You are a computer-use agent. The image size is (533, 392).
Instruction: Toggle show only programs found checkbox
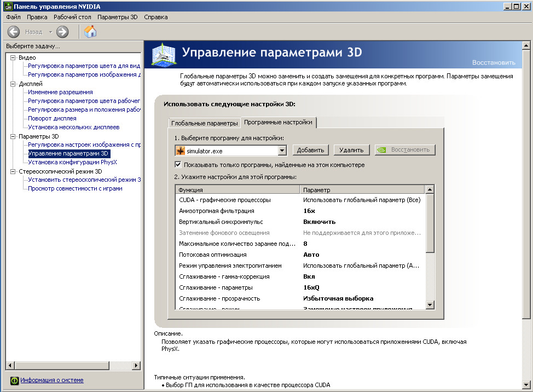[x=178, y=165]
